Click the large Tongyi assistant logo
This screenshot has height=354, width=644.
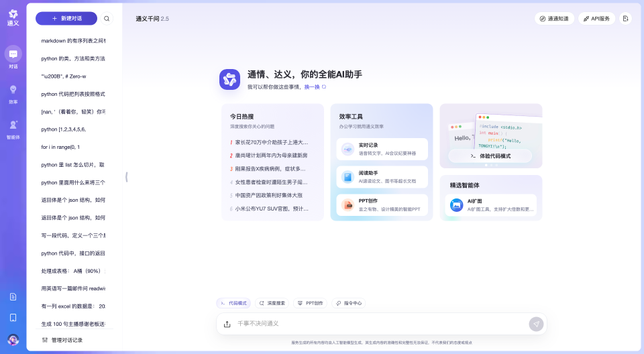pos(229,79)
